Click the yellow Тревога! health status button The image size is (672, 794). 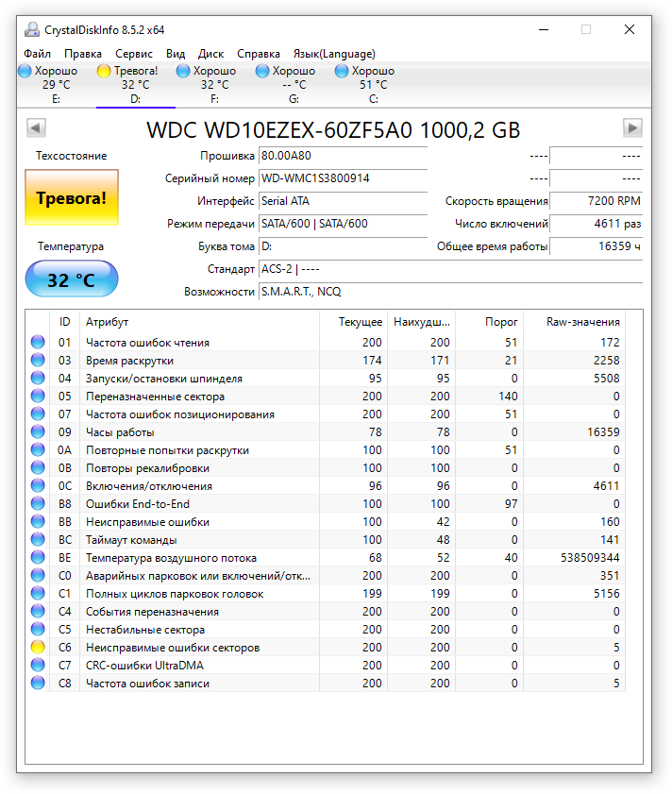tap(72, 197)
